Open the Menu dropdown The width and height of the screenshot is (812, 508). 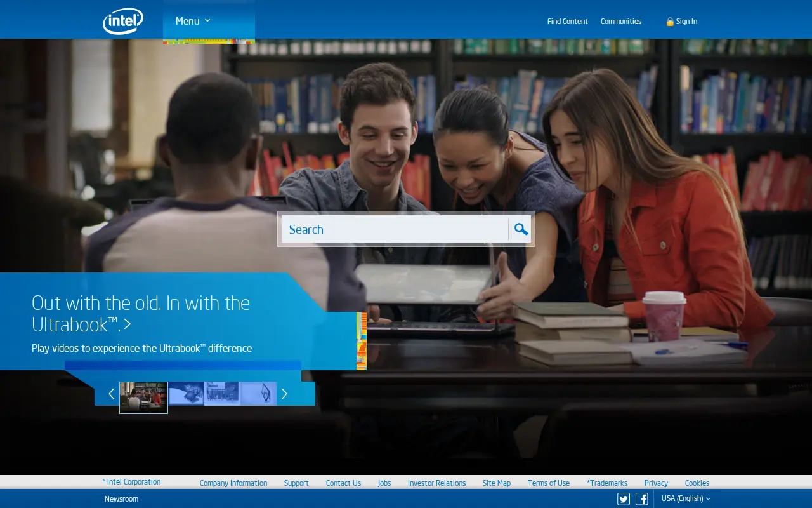[x=193, y=21]
